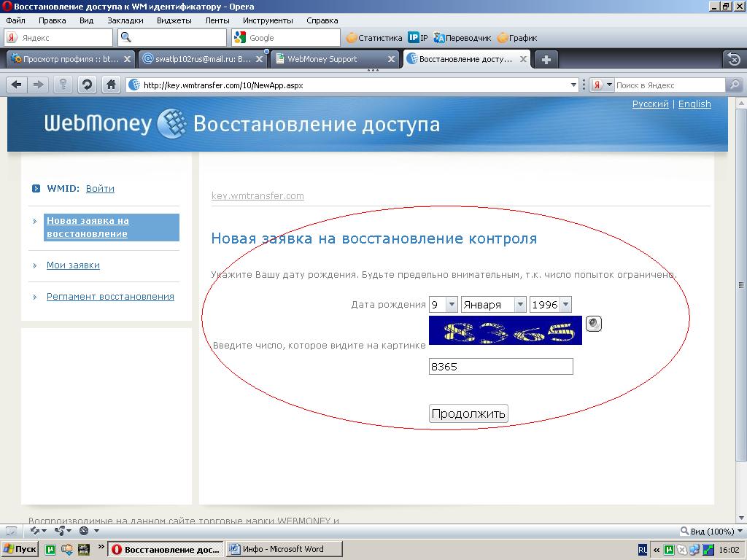Open the Ленты menu
The image size is (747, 560).
click(217, 20)
